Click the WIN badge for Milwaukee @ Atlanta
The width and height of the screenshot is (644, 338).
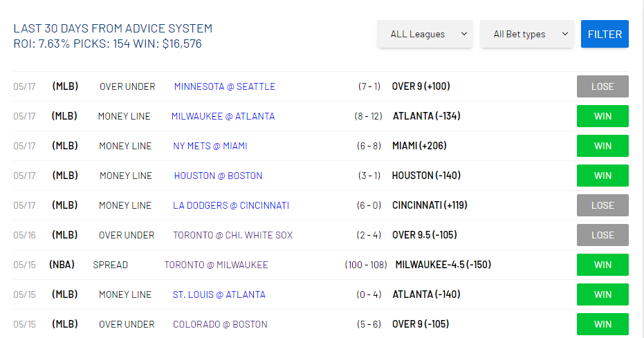[602, 116]
